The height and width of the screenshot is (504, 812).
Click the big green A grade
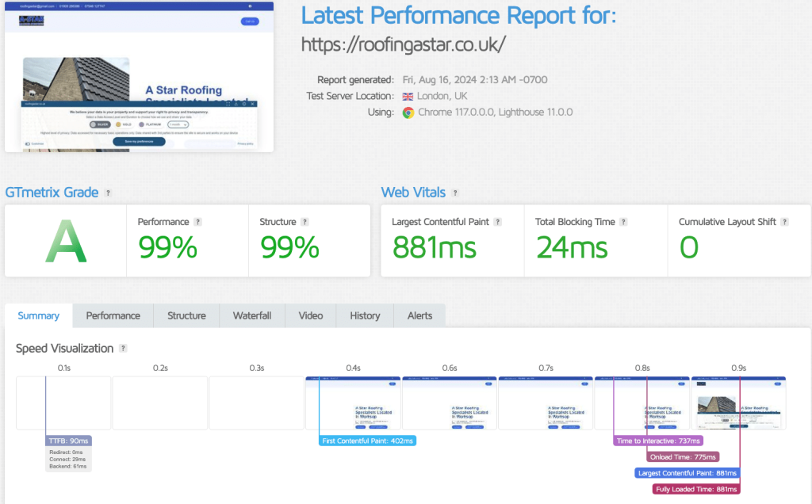pos(66,241)
